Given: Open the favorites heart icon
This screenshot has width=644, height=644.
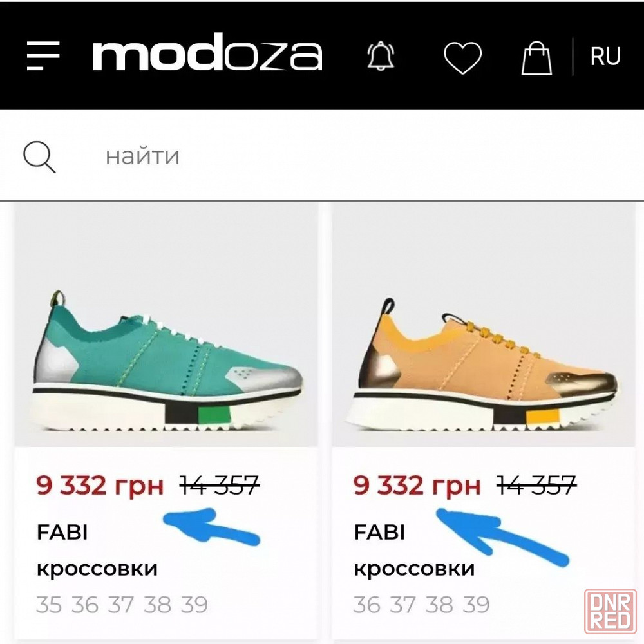Looking at the screenshot, I should pos(462,58).
